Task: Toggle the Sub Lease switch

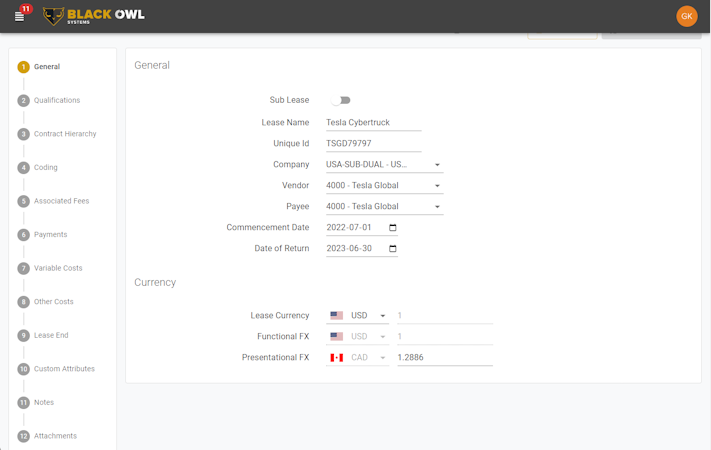Action: [x=341, y=100]
